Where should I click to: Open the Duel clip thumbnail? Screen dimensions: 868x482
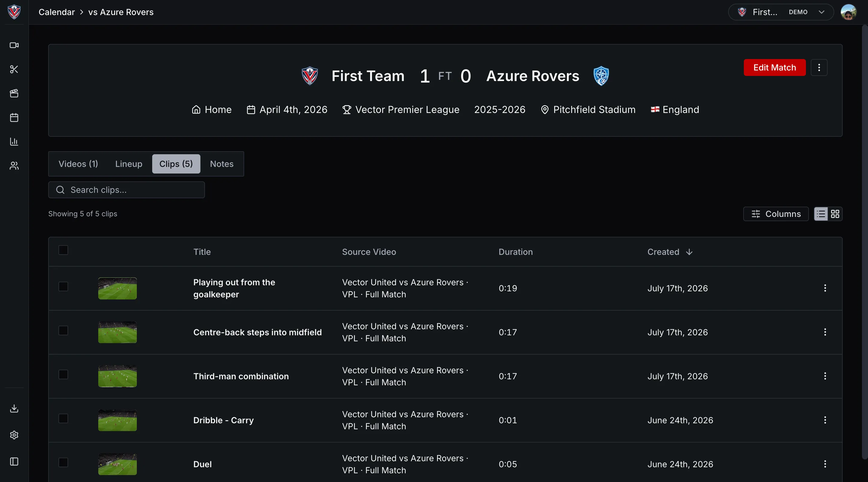coord(117,464)
